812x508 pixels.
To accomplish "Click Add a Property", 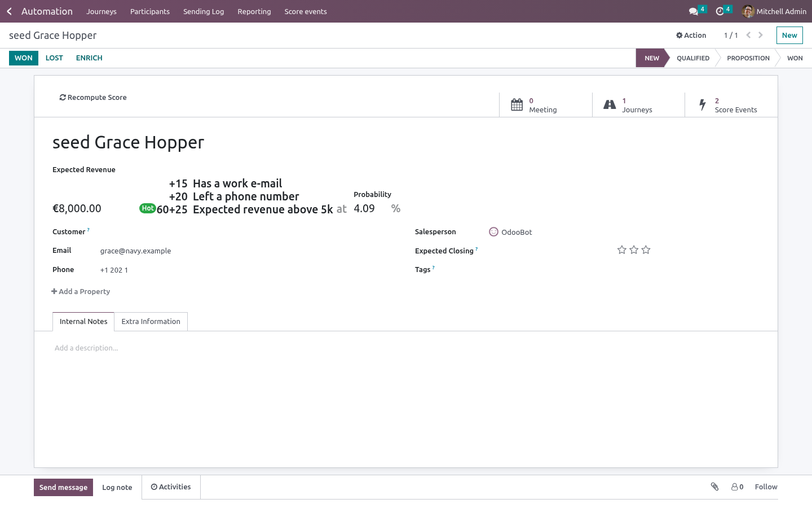I will [x=81, y=291].
